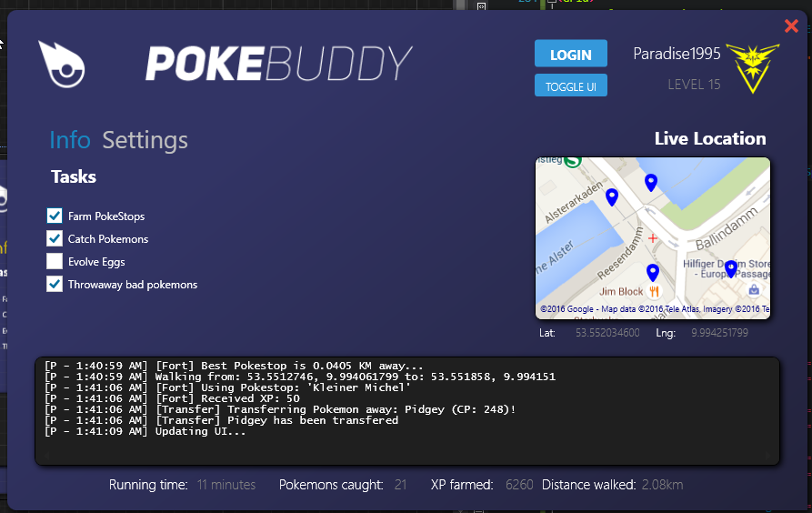Click the POKEBUDDY title text
This screenshot has width=812, height=513.
[x=278, y=64]
